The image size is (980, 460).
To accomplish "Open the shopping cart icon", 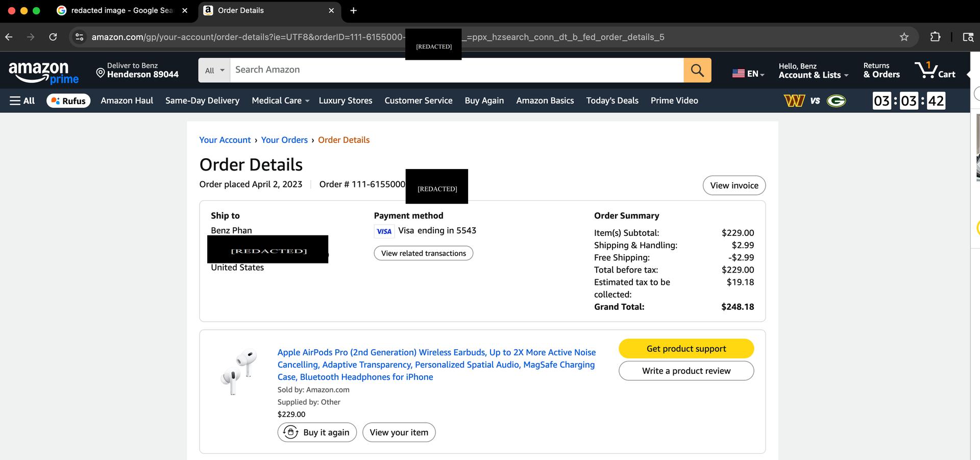I will pyautogui.click(x=934, y=70).
